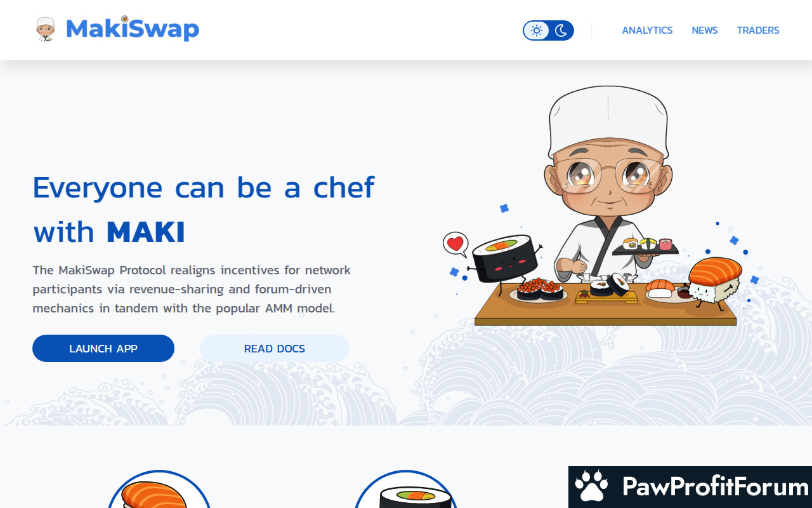Click the "Everyone can be a chef" headline
Image resolution: width=812 pixels, height=508 pixels.
[x=204, y=187]
